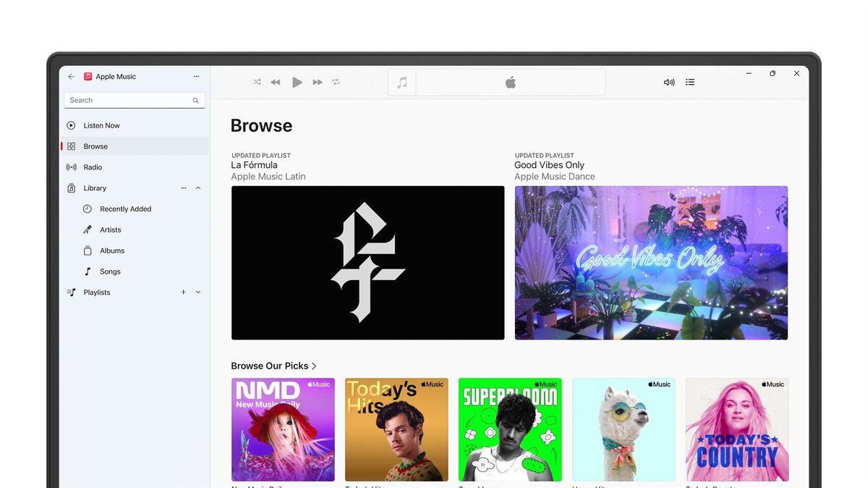Click the Listen Now play circle icon
This screenshot has width=868, height=488.
(x=71, y=125)
